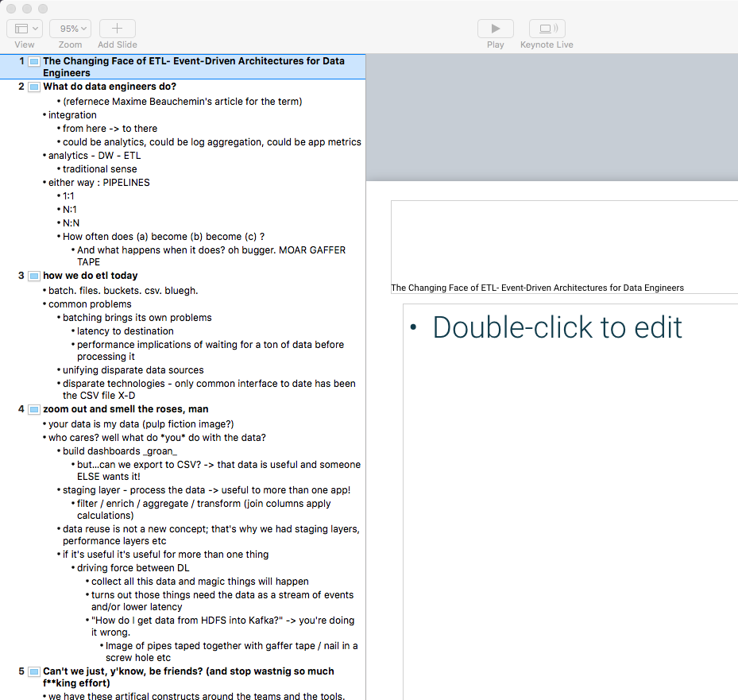Viewport: 738px width, 700px height.
Task: Click the 'common problems' outline bullet
Action: point(90,304)
